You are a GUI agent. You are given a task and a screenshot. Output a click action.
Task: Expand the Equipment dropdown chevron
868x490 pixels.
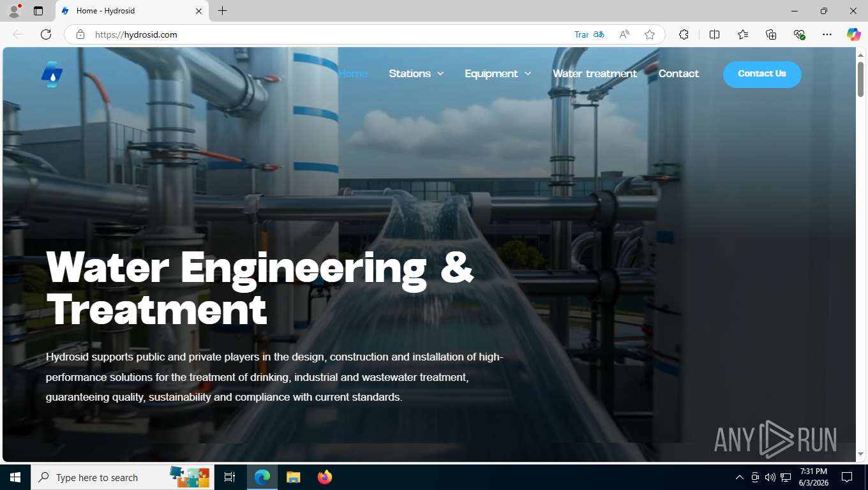[x=528, y=74]
